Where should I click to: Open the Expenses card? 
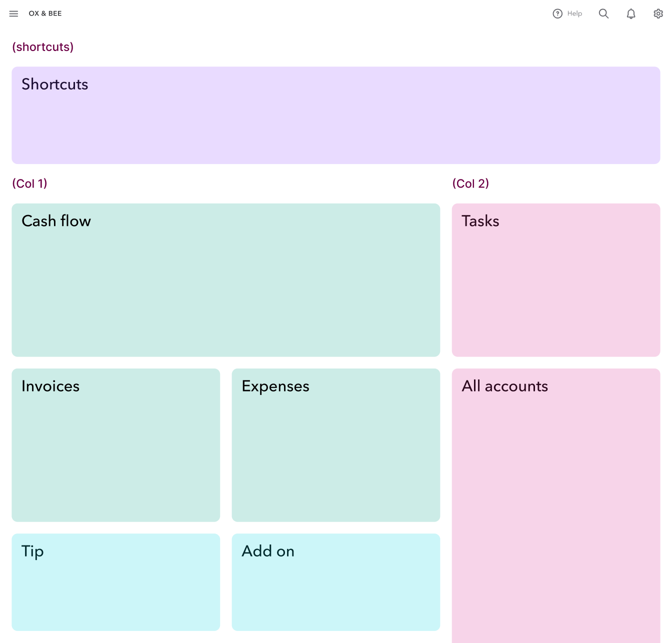point(336,445)
